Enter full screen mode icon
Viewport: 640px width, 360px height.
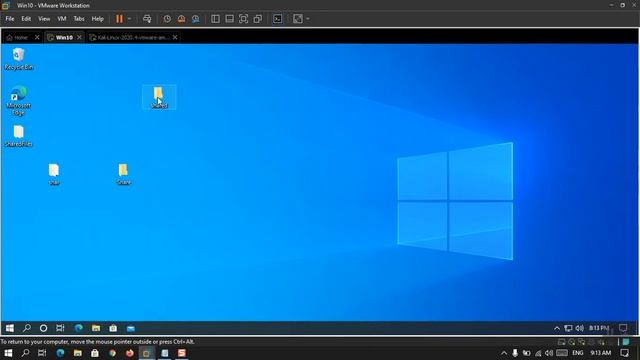244,19
